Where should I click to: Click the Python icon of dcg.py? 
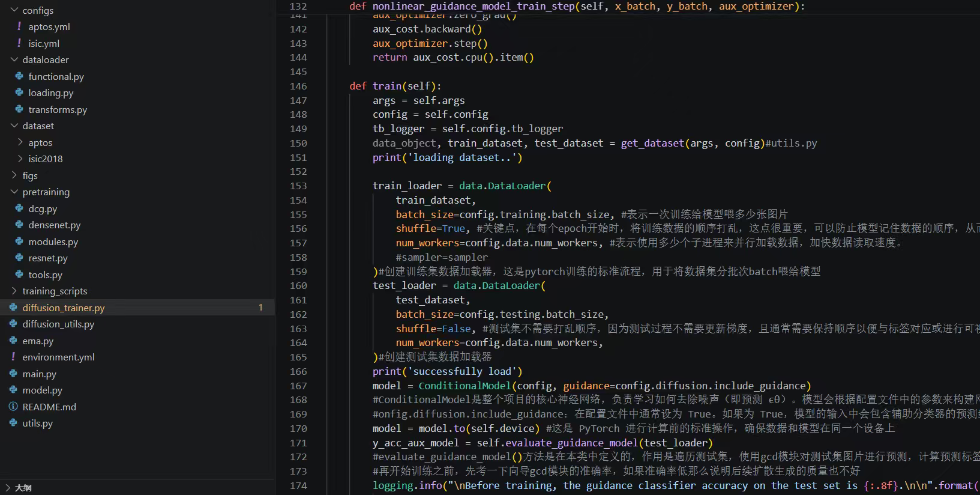tap(19, 208)
